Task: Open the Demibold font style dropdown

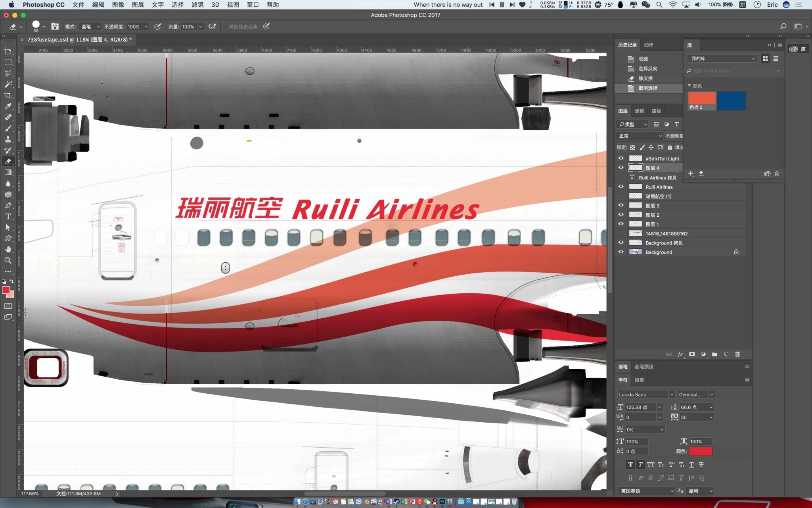Action: click(696, 394)
